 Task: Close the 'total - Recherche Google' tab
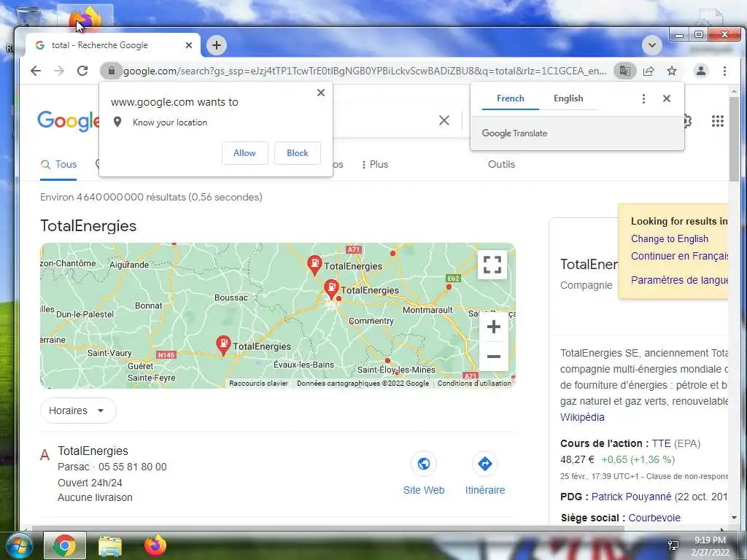point(189,45)
